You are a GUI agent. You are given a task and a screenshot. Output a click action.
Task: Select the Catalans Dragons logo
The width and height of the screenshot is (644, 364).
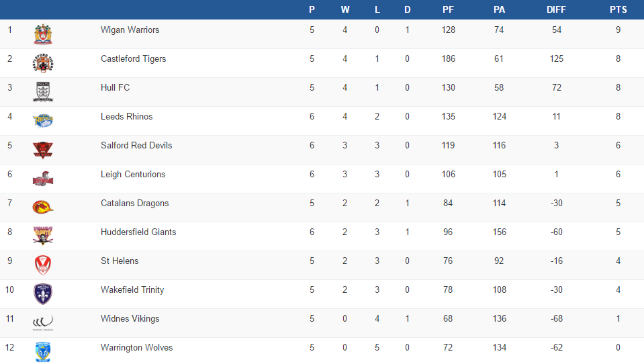43,207
